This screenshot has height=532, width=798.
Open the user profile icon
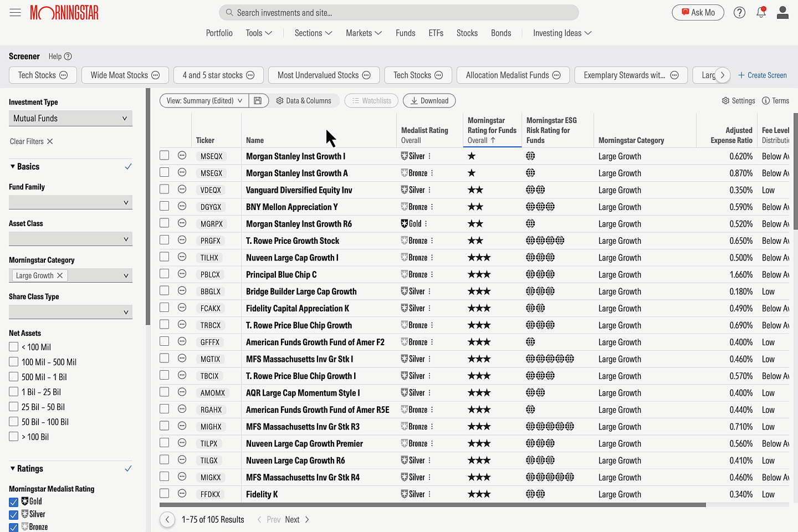[x=782, y=12]
